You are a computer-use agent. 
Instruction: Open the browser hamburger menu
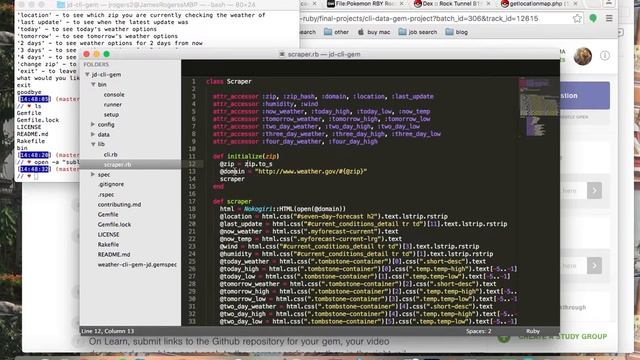609,18
